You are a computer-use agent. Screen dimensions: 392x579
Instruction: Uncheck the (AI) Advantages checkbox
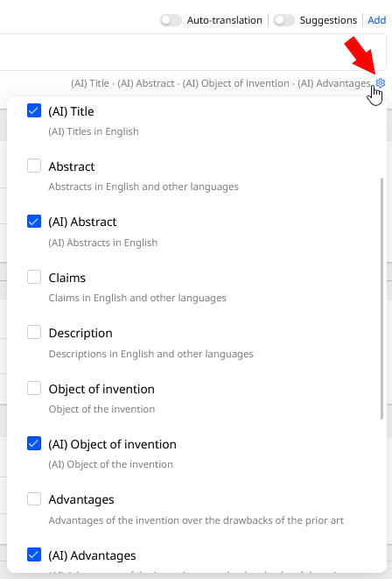click(34, 554)
